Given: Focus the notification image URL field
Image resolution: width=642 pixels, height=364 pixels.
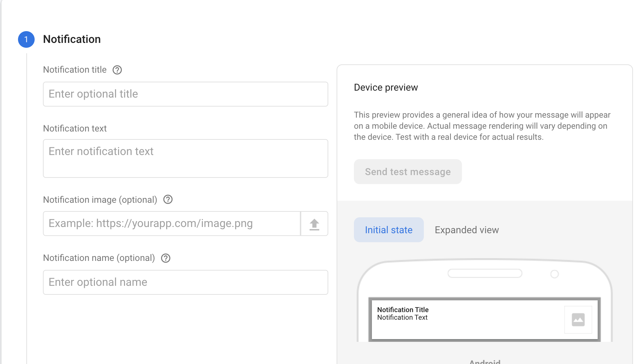Looking at the screenshot, I should [x=172, y=224].
